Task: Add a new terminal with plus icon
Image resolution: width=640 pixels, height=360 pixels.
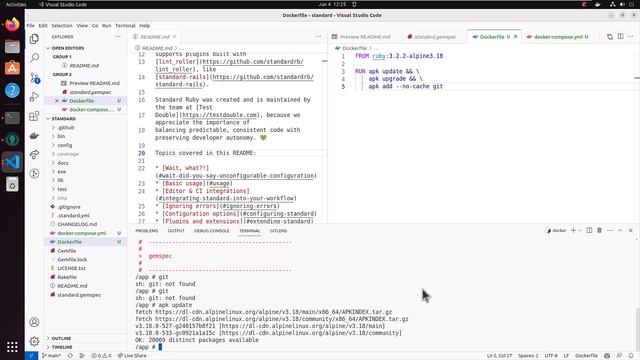Action: [x=573, y=231]
